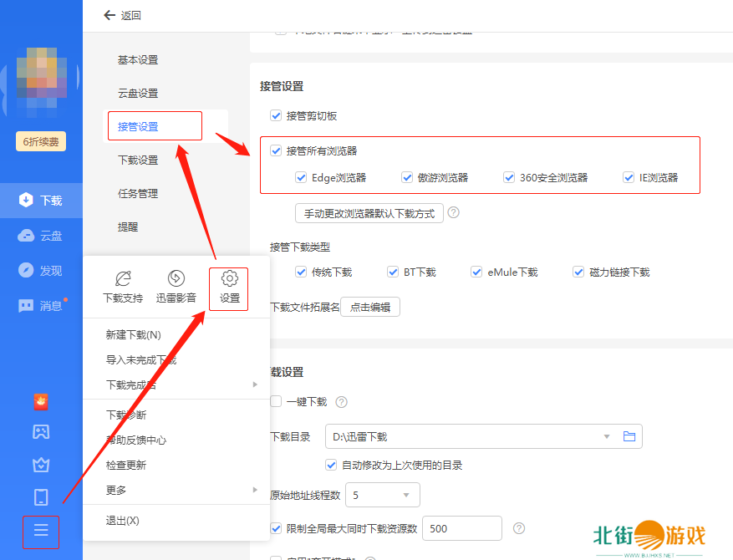Disable BT下载 takeover checkbox
Image resolution: width=733 pixels, height=560 pixels.
[393, 272]
